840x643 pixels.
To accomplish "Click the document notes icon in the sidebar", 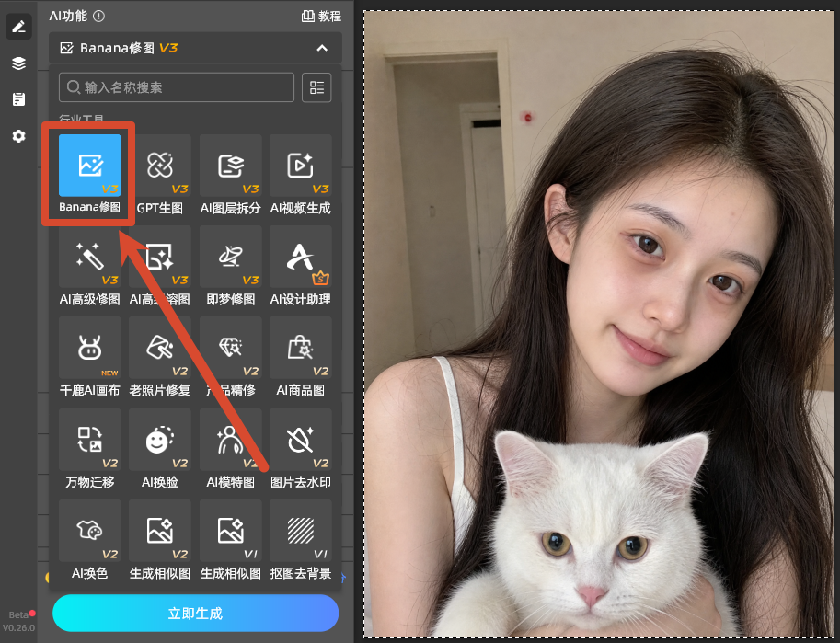I will (x=18, y=99).
